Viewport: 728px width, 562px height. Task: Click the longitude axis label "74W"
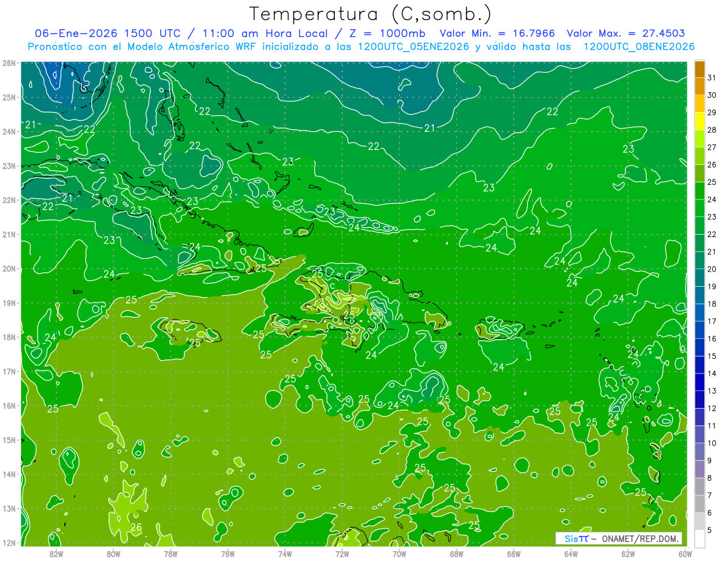[x=285, y=554]
